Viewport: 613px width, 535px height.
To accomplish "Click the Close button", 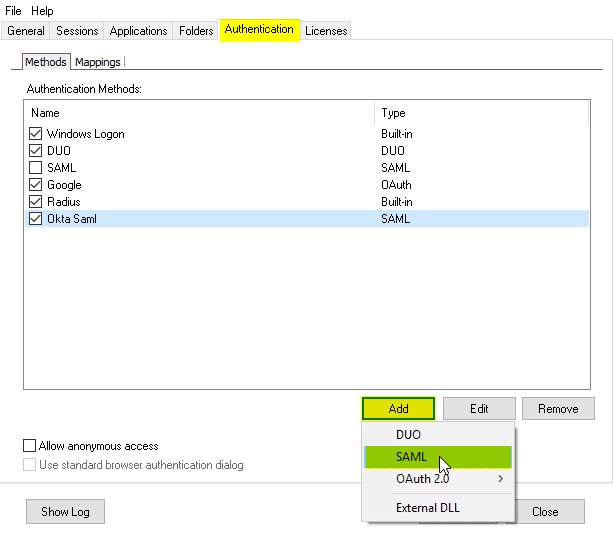I will [x=545, y=512].
